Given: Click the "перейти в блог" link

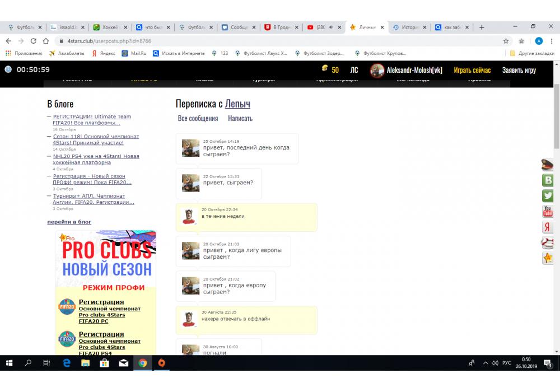Looking at the screenshot, I should (x=69, y=222).
